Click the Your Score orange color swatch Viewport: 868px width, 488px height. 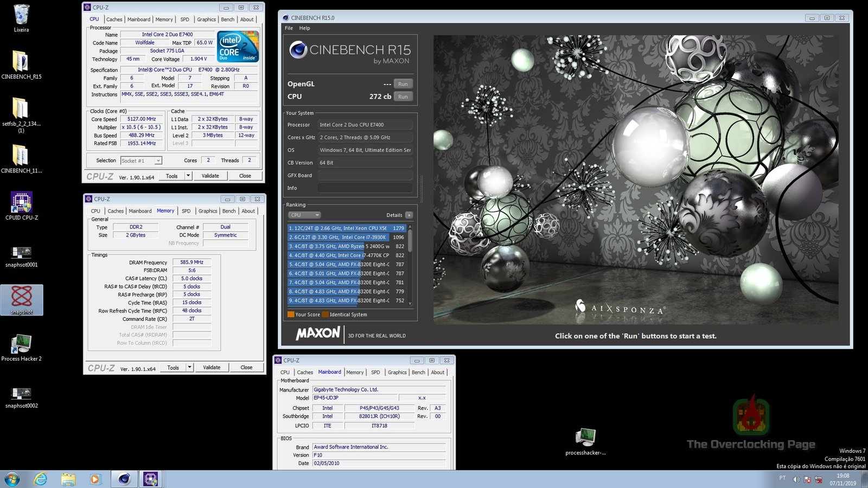(x=291, y=314)
